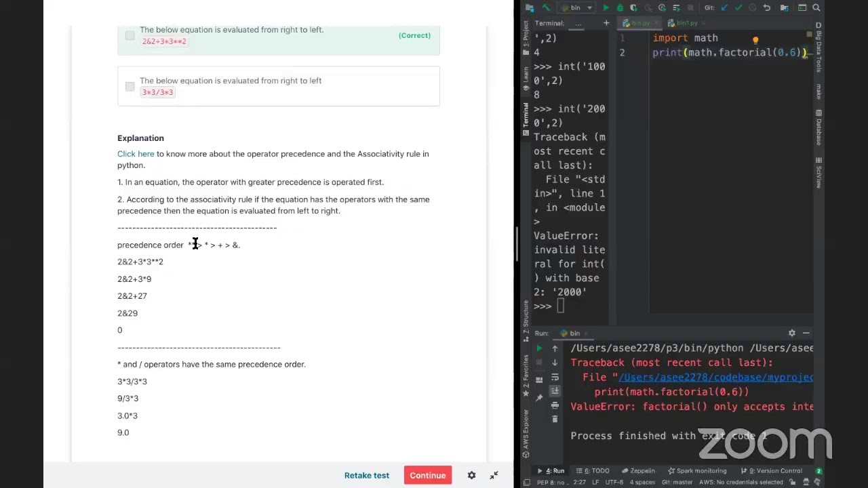Toggle scroll-to-end in Run console
The width and height of the screenshot is (868, 488).
pos(555,390)
